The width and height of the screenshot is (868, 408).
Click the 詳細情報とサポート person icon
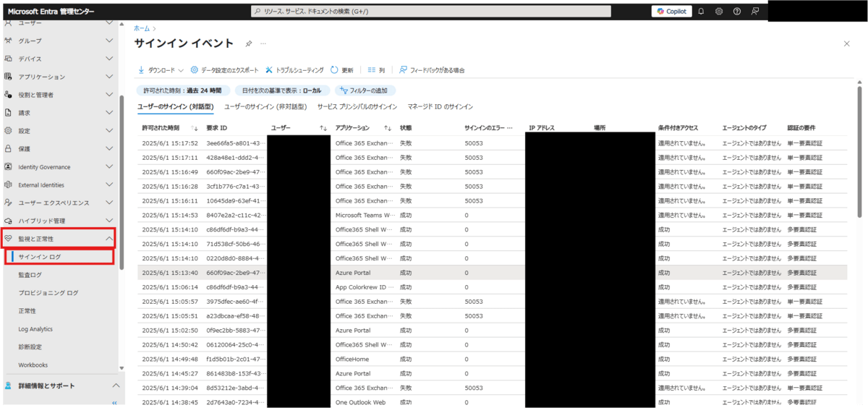pos(8,386)
